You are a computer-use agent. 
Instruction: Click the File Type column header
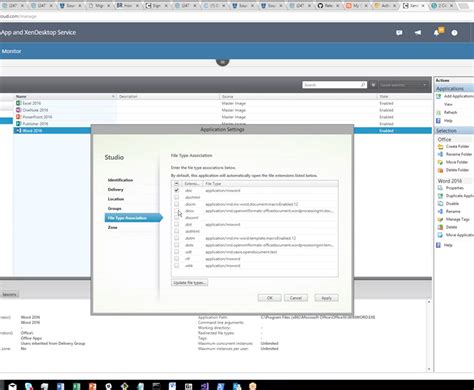coord(270,184)
